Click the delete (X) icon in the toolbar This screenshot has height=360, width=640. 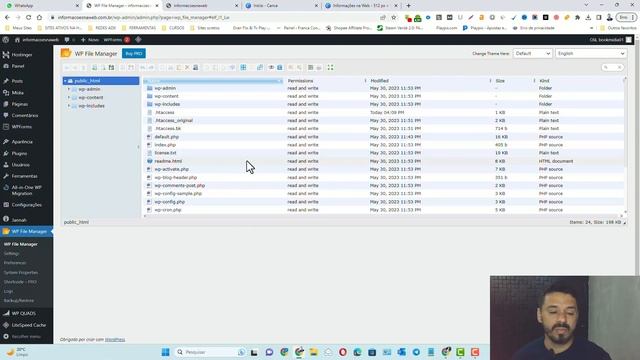187,67
